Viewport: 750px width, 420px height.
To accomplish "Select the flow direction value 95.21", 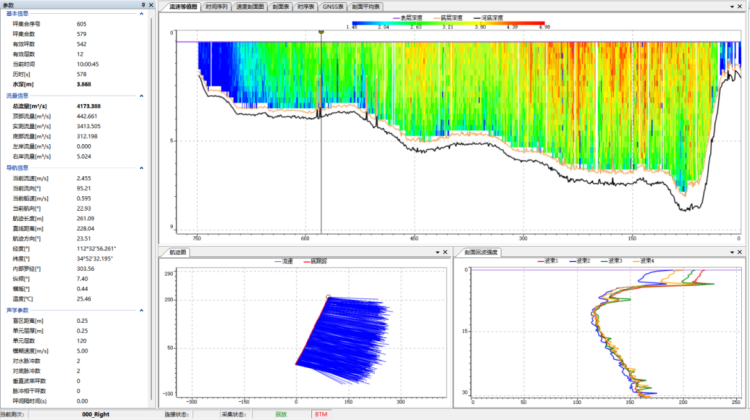I will pos(84,188).
